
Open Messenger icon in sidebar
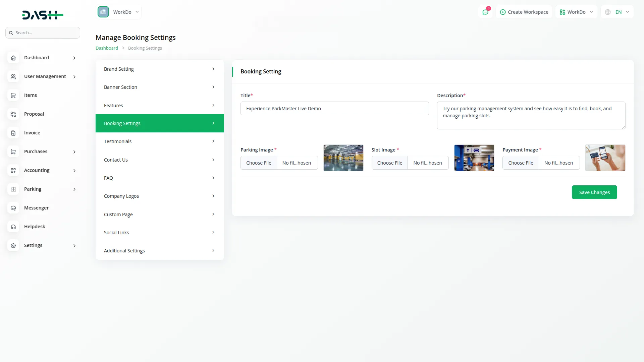click(x=13, y=208)
